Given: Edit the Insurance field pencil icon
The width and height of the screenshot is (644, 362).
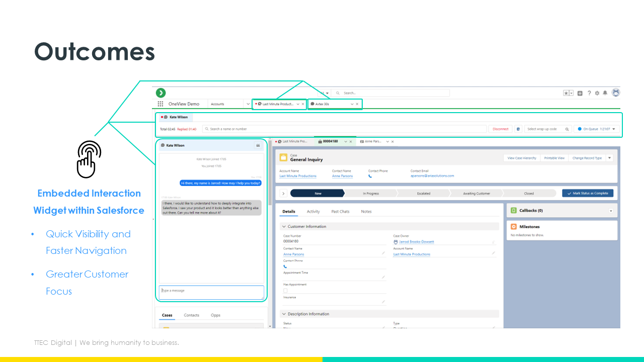Looking at the screenshot, I should click(383, 302).
